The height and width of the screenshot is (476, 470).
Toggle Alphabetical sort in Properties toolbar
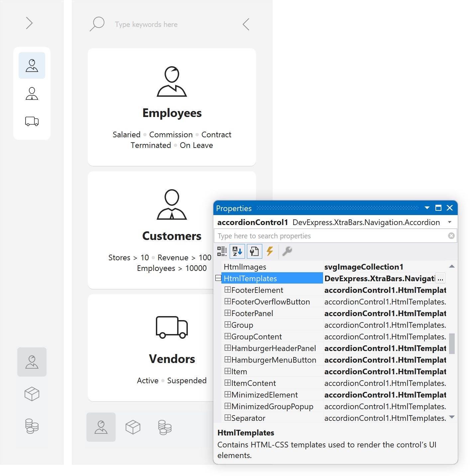point(237,251)
